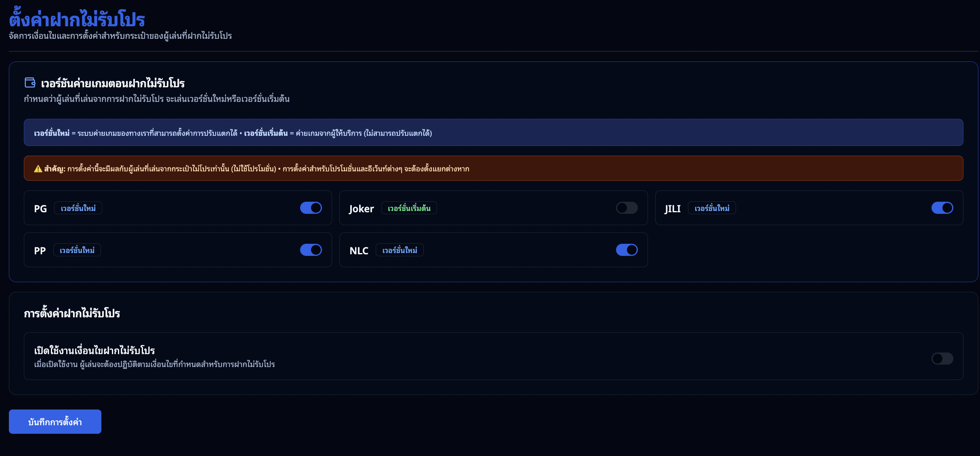
Task: Click the JILI new version badge
Action: (x=711, y=208)
